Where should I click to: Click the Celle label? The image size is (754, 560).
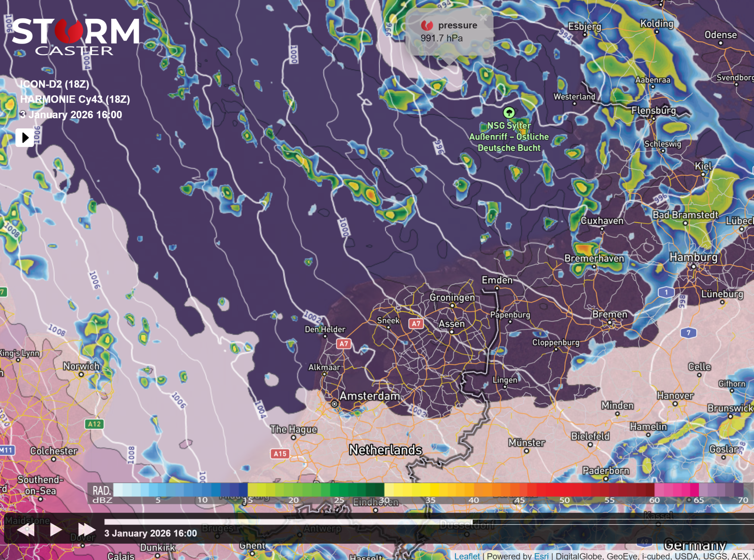click(x=699, y=366)
